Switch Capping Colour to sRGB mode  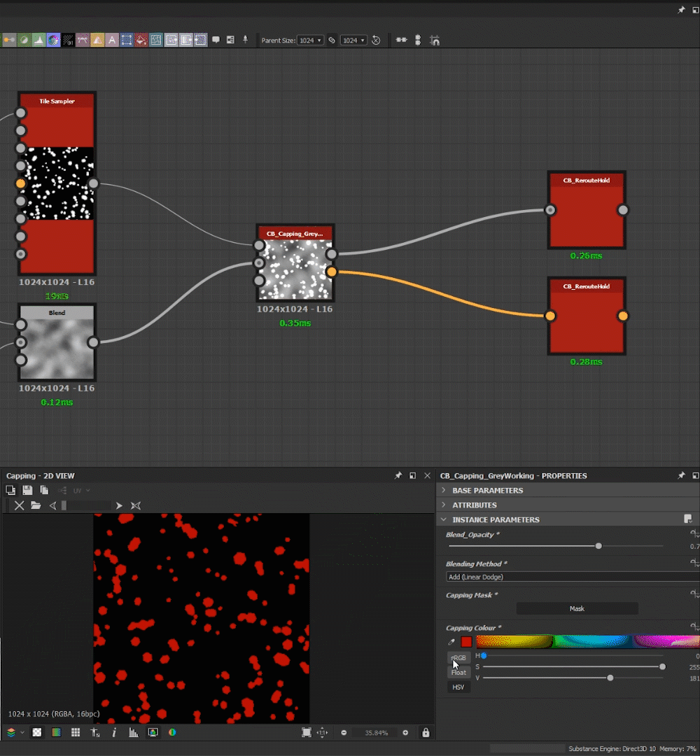[458, 657]
